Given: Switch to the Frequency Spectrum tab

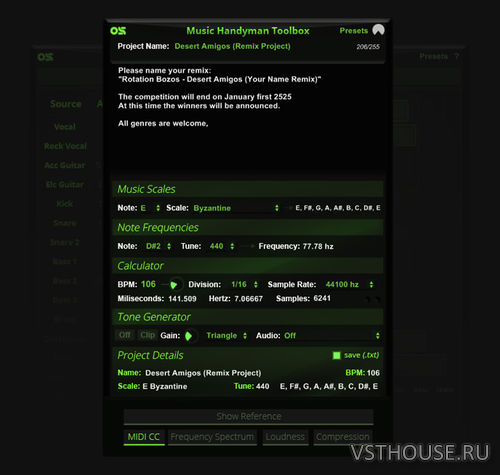Looking at the screenshot, I should [212, 437].
